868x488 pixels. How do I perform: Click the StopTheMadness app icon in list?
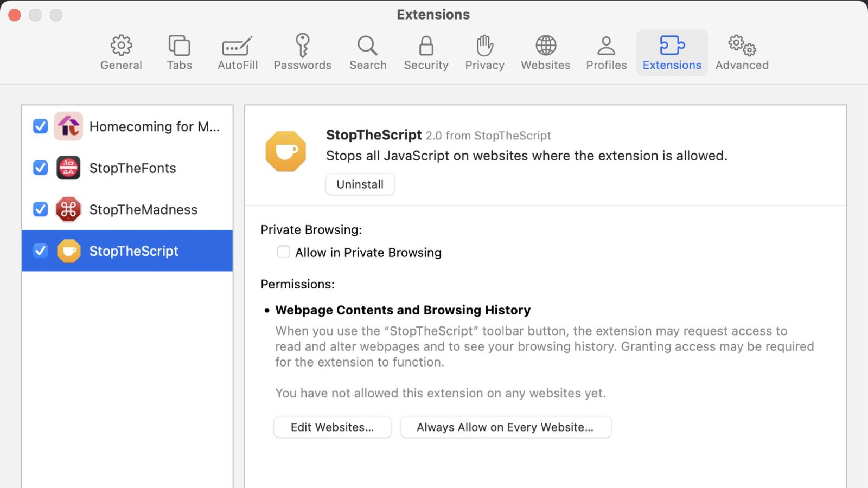point(68,209)
